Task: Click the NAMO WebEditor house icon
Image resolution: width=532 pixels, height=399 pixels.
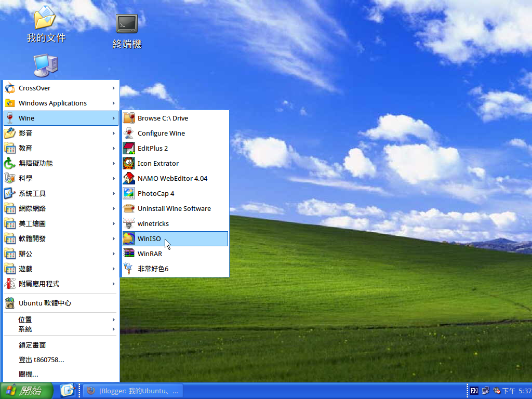Action: tap(129, 178)
